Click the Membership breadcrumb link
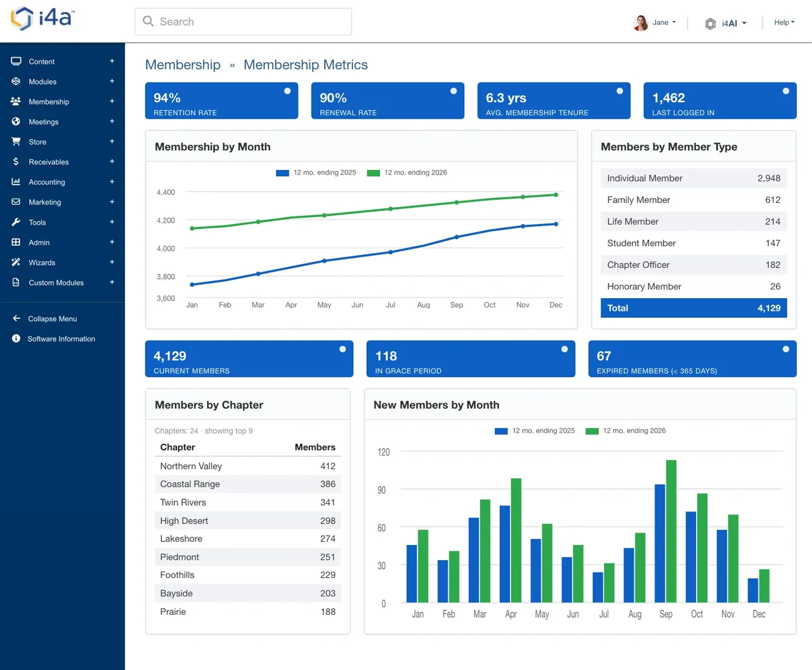Image resolution: width=812 pixels, height=670 pixels. [183, 65]
